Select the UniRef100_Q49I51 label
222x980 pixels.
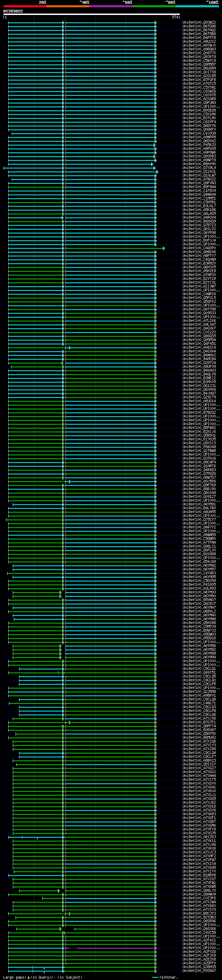click(199, 673)
